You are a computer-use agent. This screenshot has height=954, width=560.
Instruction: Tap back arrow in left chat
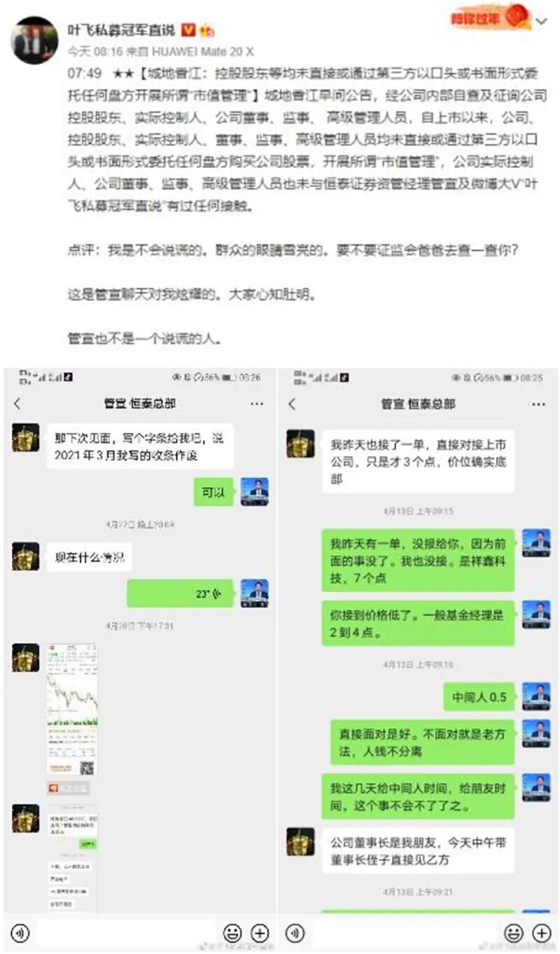pos(17,404)
